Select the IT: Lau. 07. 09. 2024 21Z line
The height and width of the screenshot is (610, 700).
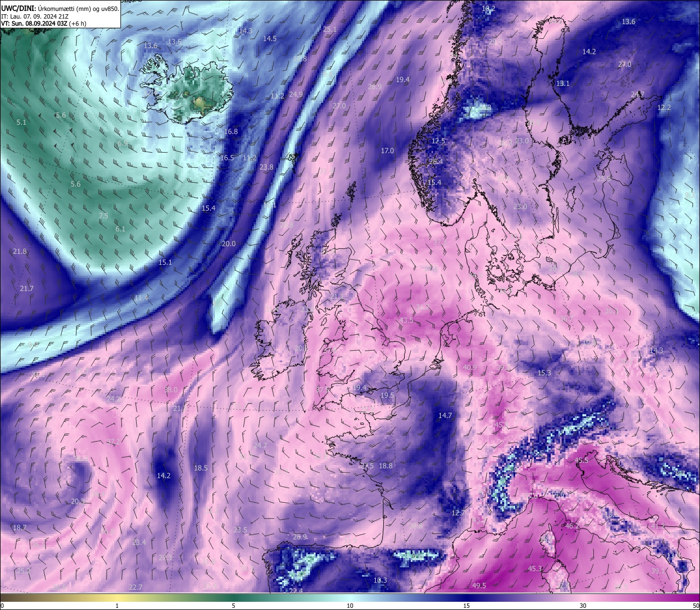pyautogui.click(x=34, y=16)
